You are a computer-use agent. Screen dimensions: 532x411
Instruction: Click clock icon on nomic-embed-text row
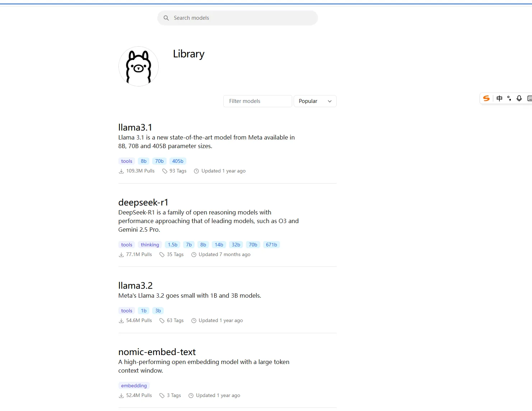(x=191, y=396)
